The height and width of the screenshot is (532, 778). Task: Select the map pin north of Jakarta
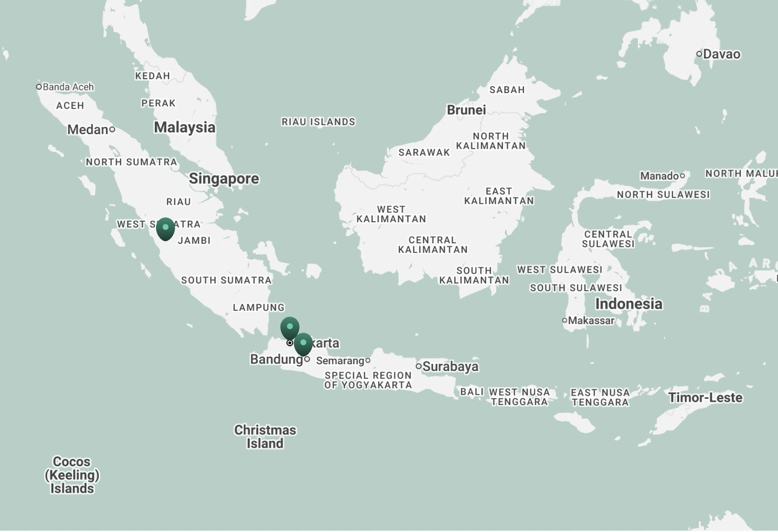coord(290,328)
